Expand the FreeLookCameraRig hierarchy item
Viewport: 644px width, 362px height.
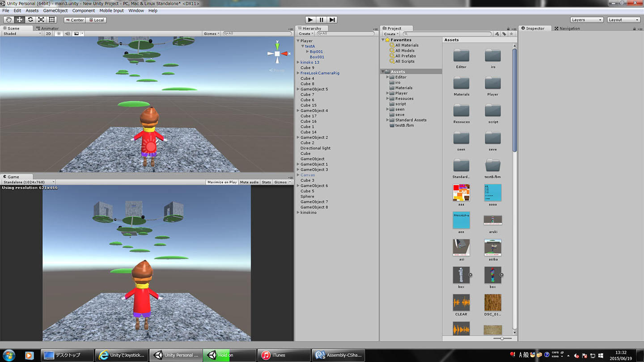pyautogui.click(x=298, y=73)
